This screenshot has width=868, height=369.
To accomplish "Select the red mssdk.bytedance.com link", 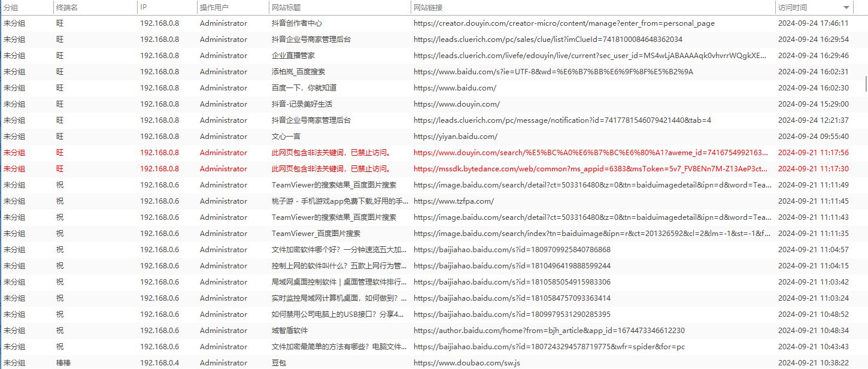I will tap(590, 169).
